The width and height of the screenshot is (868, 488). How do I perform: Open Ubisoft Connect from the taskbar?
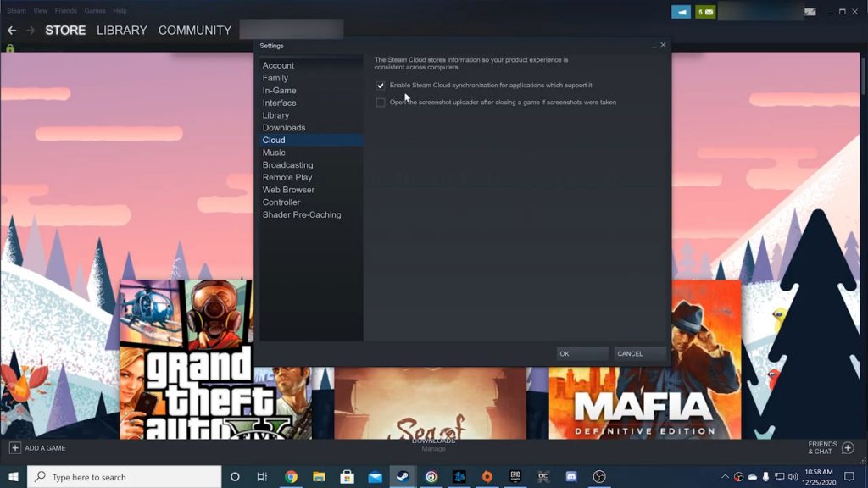pyautogui.click(x=431, y=476)
